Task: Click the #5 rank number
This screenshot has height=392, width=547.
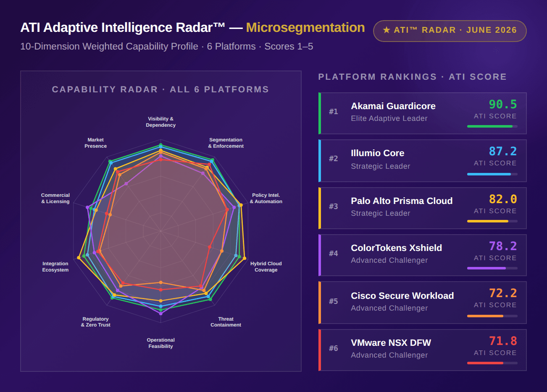Action: (x=334, y=301)
